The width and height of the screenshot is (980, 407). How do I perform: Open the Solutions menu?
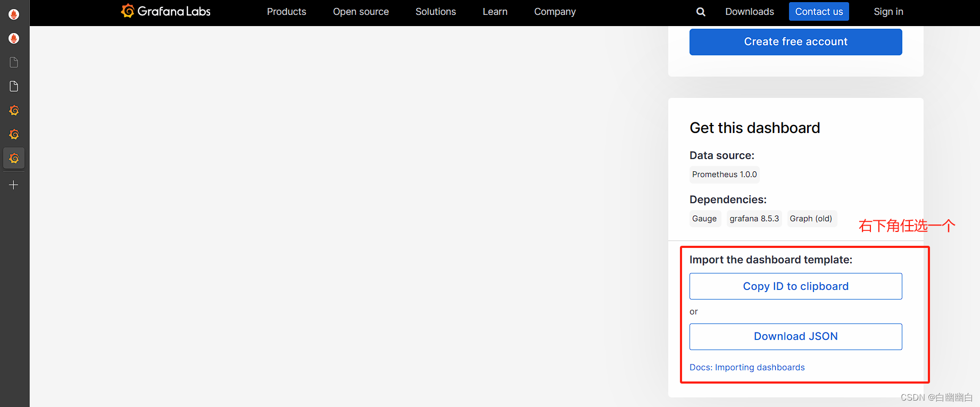436,12
